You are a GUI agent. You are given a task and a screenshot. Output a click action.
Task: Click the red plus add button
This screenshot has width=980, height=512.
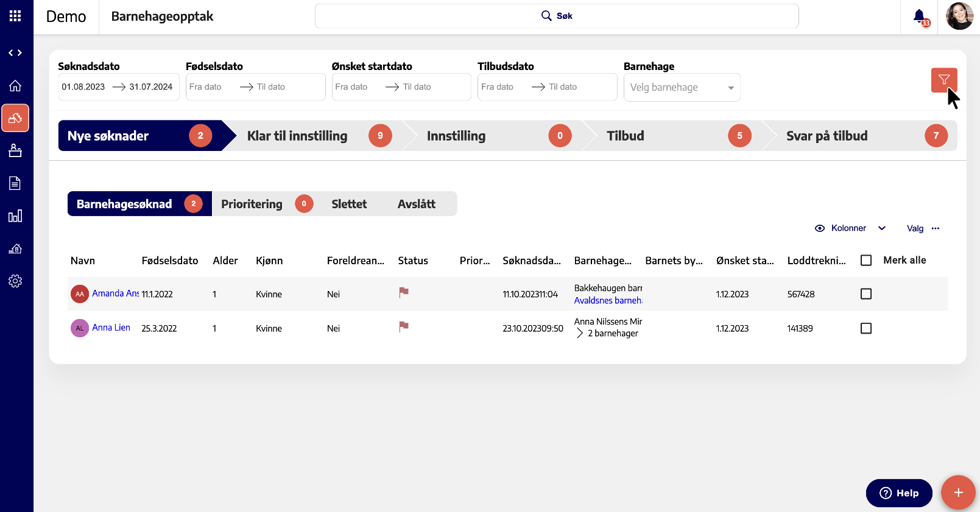click(957, 493)
